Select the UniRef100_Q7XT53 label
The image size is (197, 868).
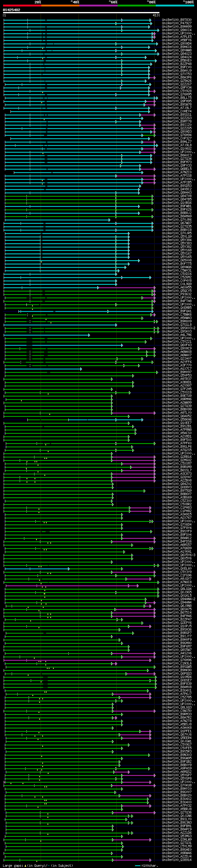[177, 74]
